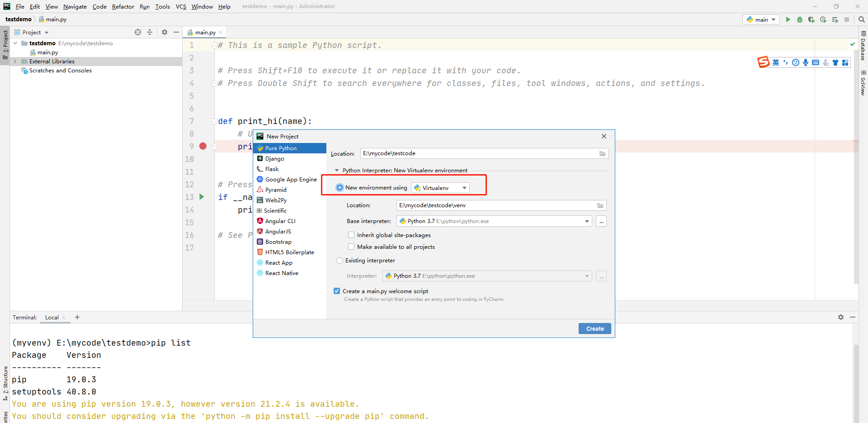This screenshot has height=423, width=868.
Task: Run main with coverage icon
Action: 811,19
